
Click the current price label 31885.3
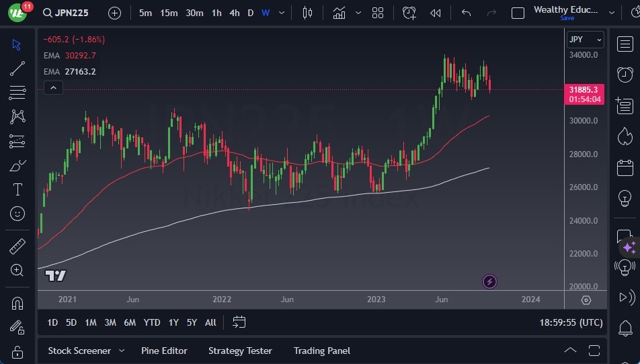584,89
